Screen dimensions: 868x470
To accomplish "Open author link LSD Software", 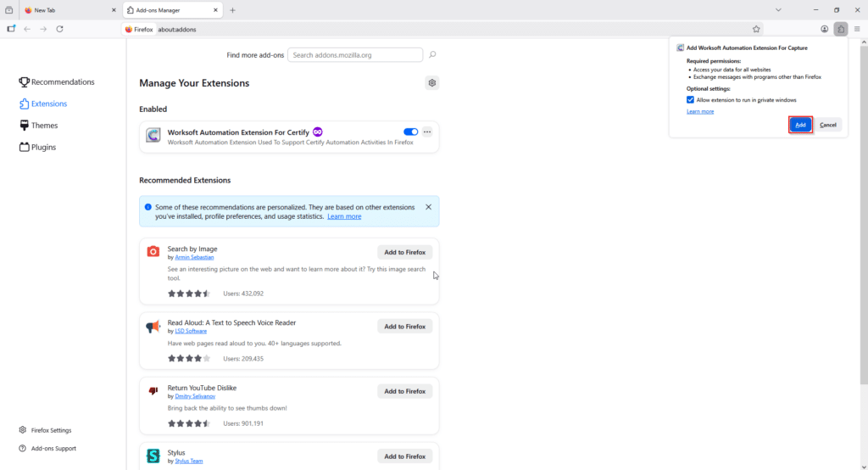I will tap(191, 331).
